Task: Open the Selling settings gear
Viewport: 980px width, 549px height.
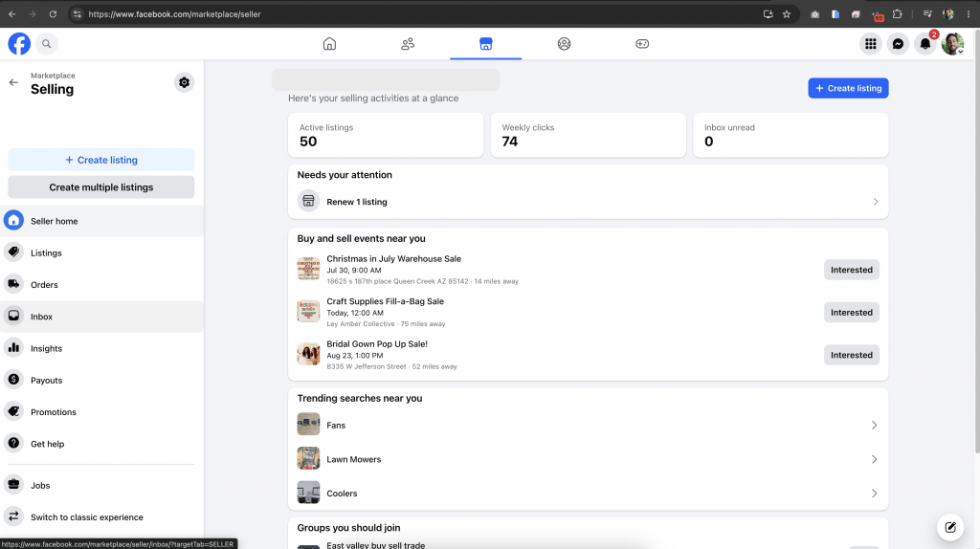Action: pos(184,82)
